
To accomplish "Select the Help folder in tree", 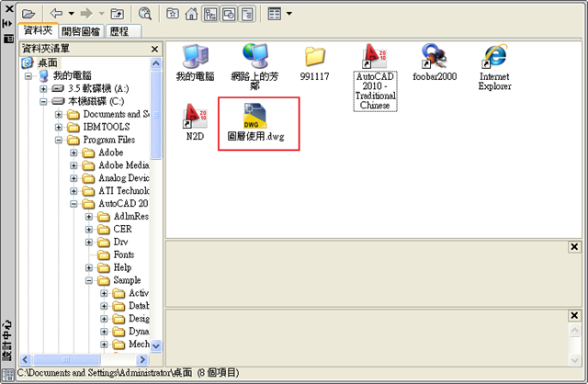I will [x=122, y=267].
